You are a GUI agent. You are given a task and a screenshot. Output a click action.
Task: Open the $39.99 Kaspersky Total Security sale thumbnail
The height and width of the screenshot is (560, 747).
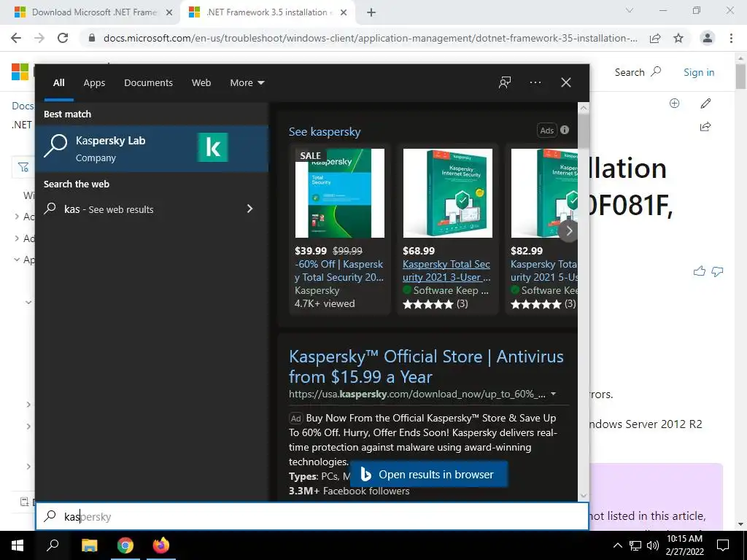[x=340, y=192]
